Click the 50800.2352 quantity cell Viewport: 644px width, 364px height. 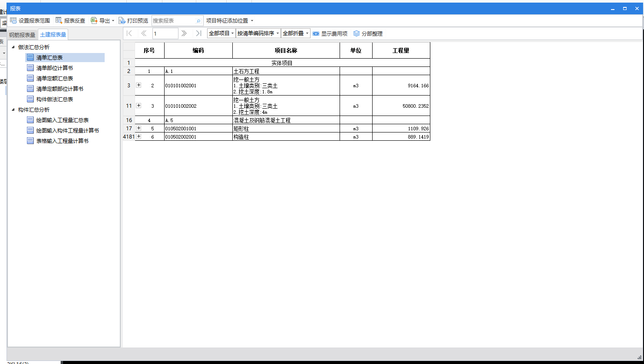[x=401, y=106]
